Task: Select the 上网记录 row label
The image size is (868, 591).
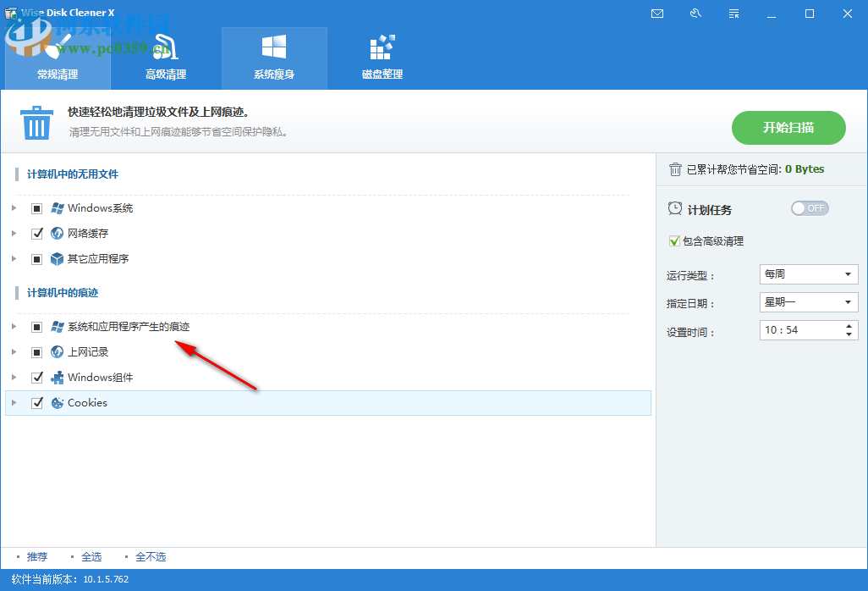Action: (88, 351)
